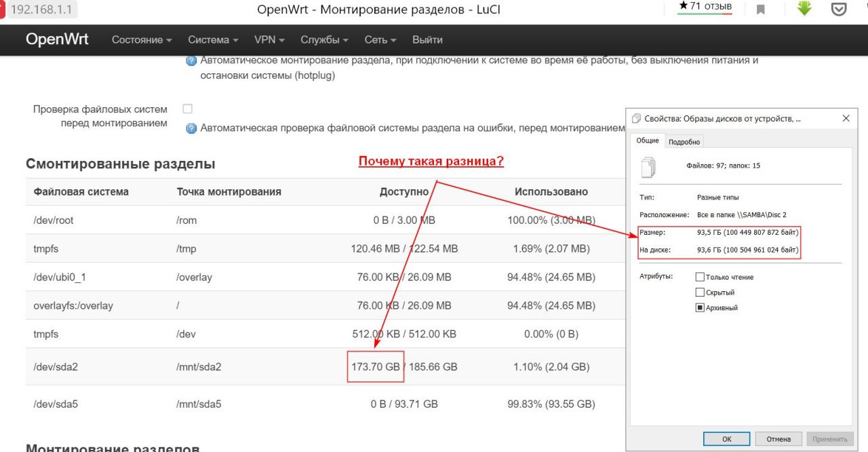Click the Отмена button
This screenshot has height=452, width=868.
coord(778,439)
